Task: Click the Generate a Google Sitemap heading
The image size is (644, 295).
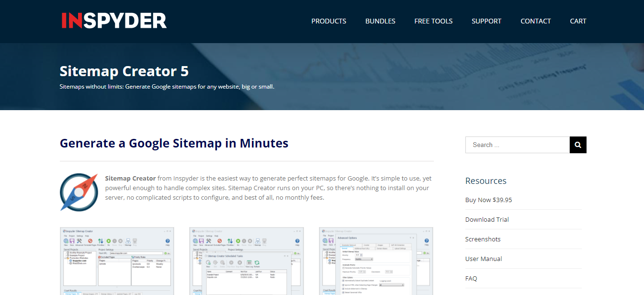Action: click(x=174, y=143)
